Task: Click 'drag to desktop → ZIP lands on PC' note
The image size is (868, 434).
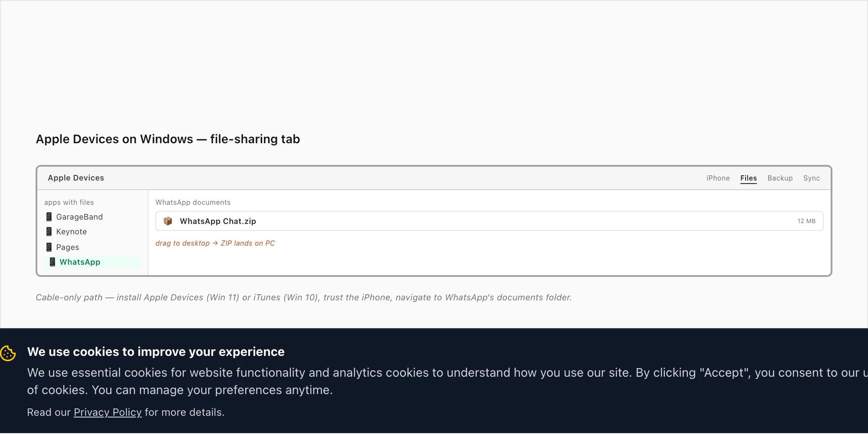Action: 215,243
